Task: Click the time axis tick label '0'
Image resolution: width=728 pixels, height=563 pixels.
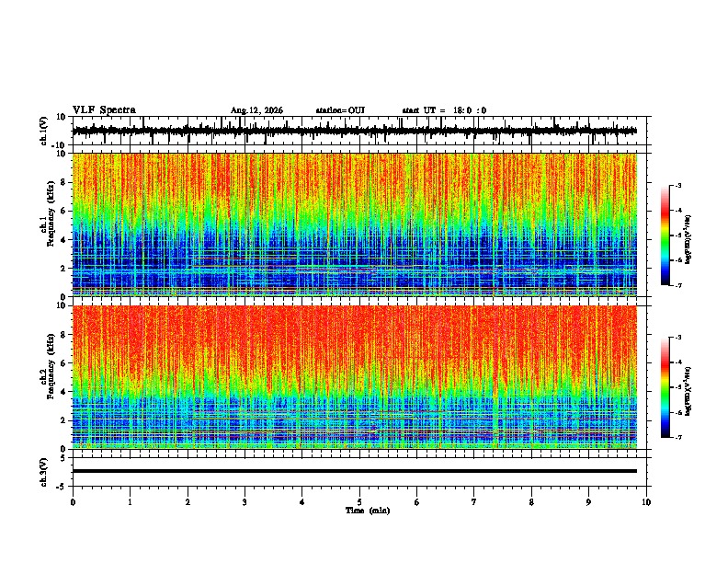Action: tap(73, 502)
